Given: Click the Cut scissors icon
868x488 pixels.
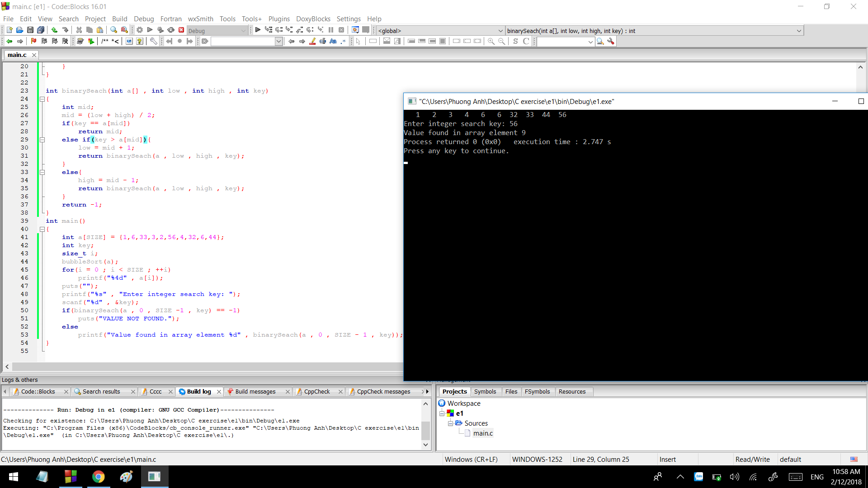Looking at the screenshot, I should 79,30.
